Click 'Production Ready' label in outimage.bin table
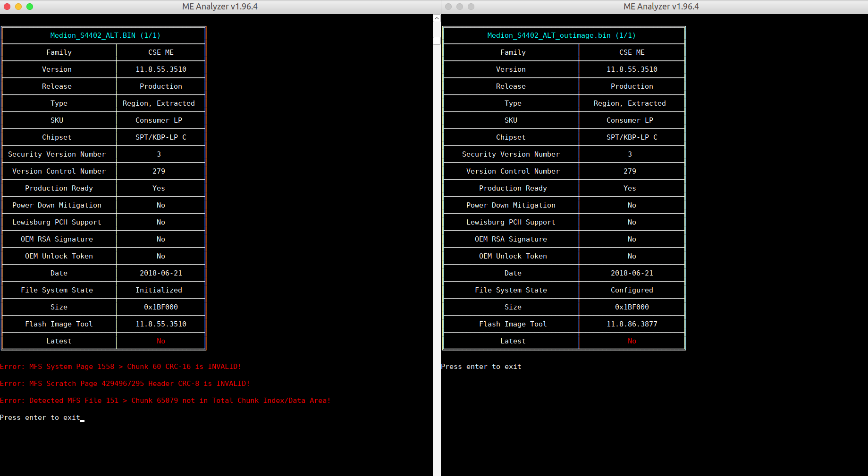 click(x=513, y=188)
